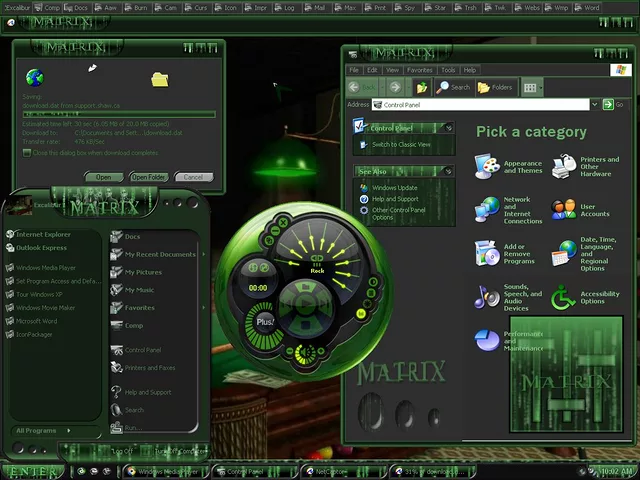Click the Go button beside Address
This screenshot has width=640, height=480.
pyautogui.click(x=613, y=104)
